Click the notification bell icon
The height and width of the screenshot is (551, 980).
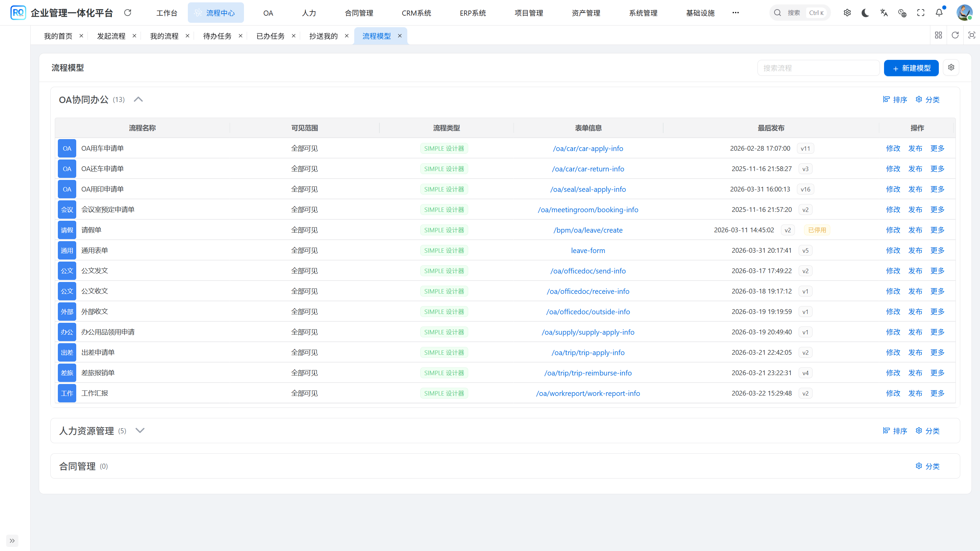[x=939, y=13]
